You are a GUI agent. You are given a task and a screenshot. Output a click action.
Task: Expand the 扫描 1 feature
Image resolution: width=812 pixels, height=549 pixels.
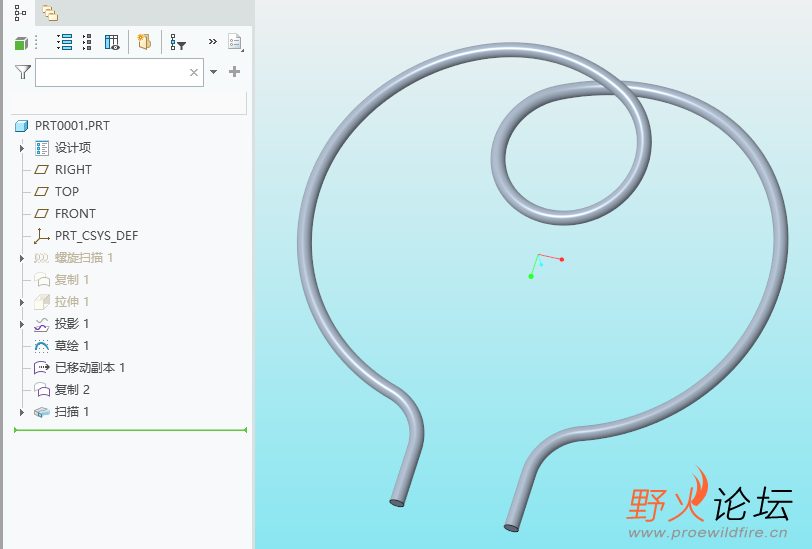click(22, 412)
